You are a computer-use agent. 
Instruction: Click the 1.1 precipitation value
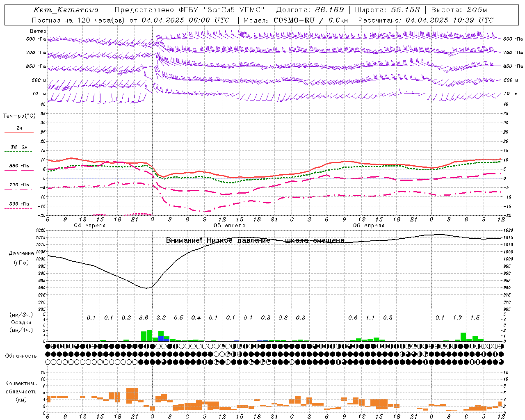[x=370, y=318]
